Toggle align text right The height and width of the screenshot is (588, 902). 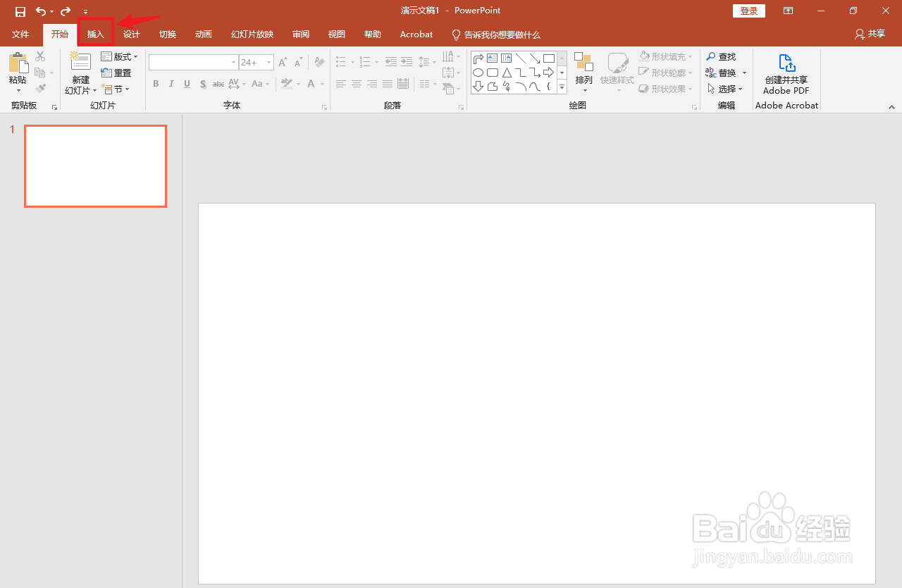(x=372, y=84)
